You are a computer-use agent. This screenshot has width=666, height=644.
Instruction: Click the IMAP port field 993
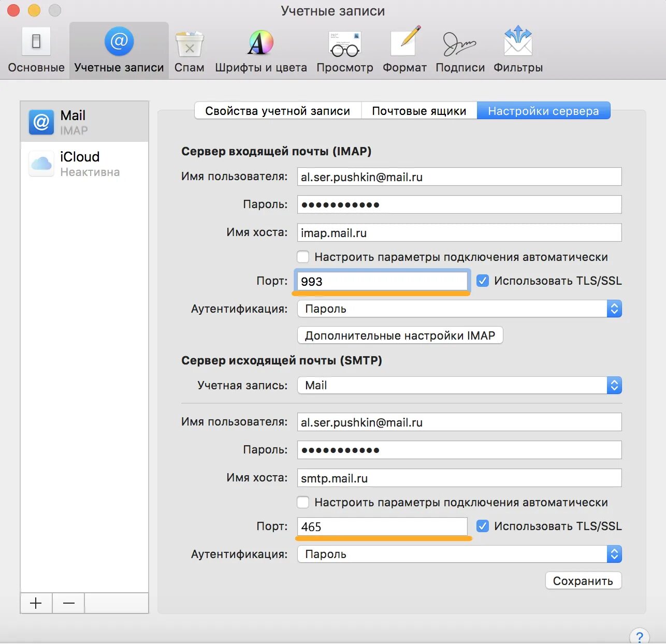(382, 281)
